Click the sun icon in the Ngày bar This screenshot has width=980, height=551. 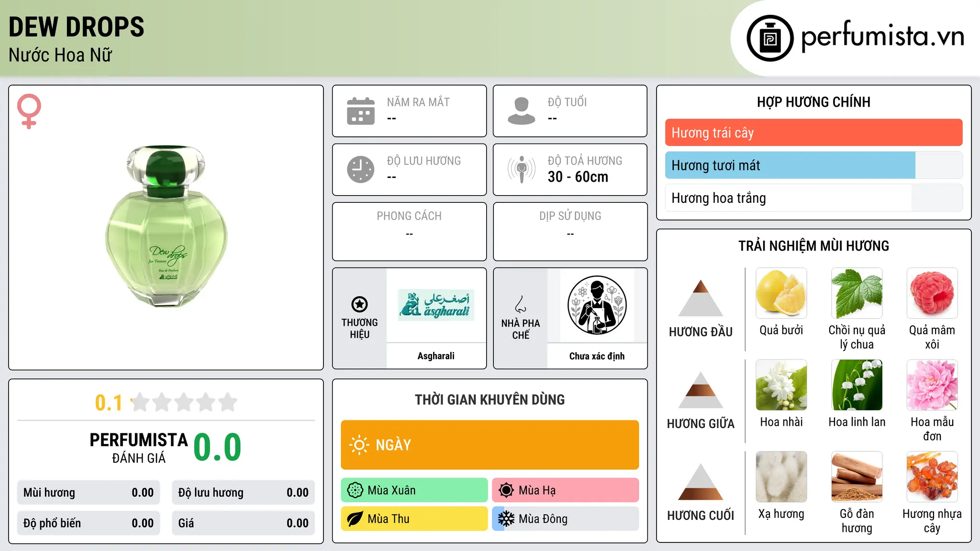pyautogui.click(x=359, y=445)
